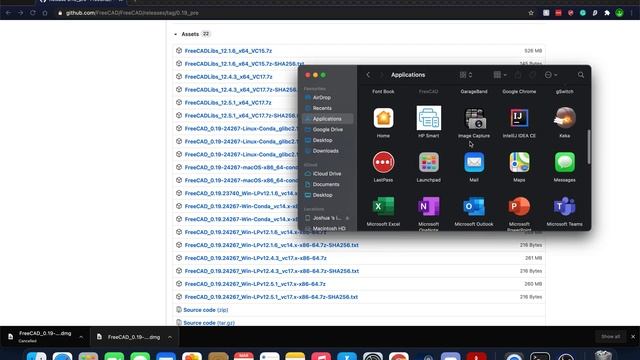Go back in the Finder window
Screen dimensions: 640x360
click(368, 75)
